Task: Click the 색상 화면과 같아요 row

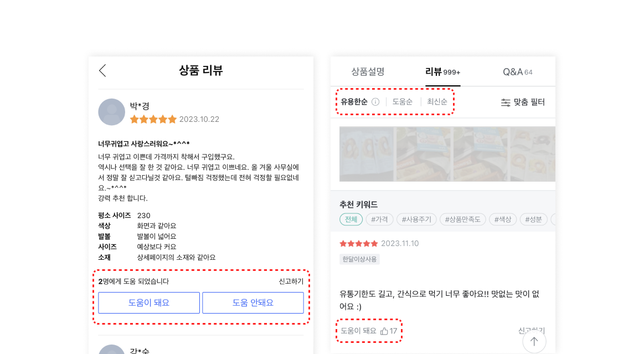Action: coord(137,226)
